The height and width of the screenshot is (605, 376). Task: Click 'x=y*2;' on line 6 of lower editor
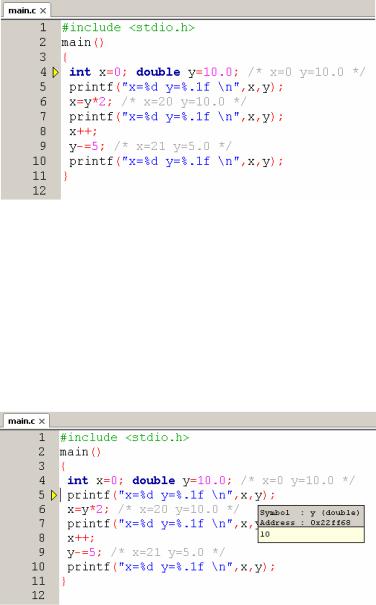(88, 510)
